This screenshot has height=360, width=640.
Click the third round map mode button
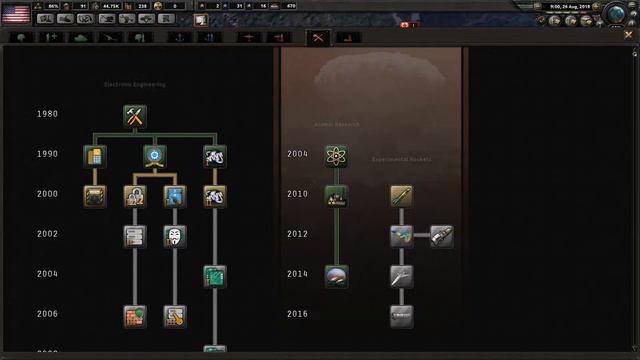[x=587, y=20]
